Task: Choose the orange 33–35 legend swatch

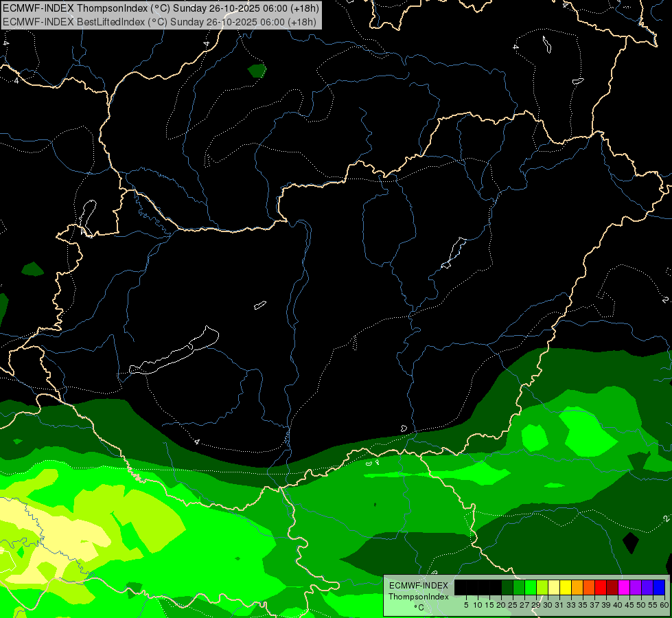Action: 577,587
